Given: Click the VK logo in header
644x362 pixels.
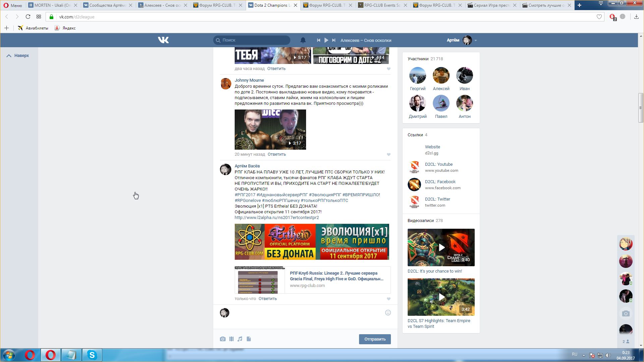Looking at the screenshot, I should [163, 40].
